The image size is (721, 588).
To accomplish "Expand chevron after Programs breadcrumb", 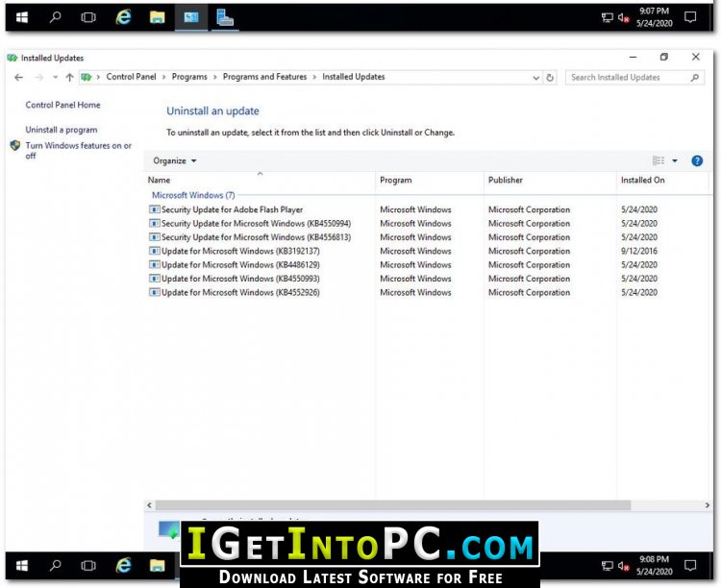I will pyautogui.click(x=214, y=77).
